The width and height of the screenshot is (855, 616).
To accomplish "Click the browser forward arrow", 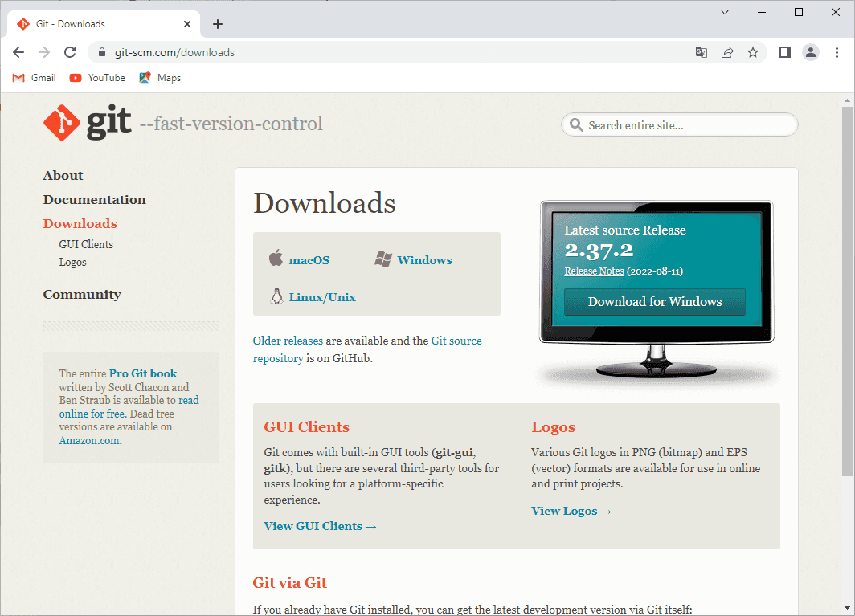I will 44,52.
